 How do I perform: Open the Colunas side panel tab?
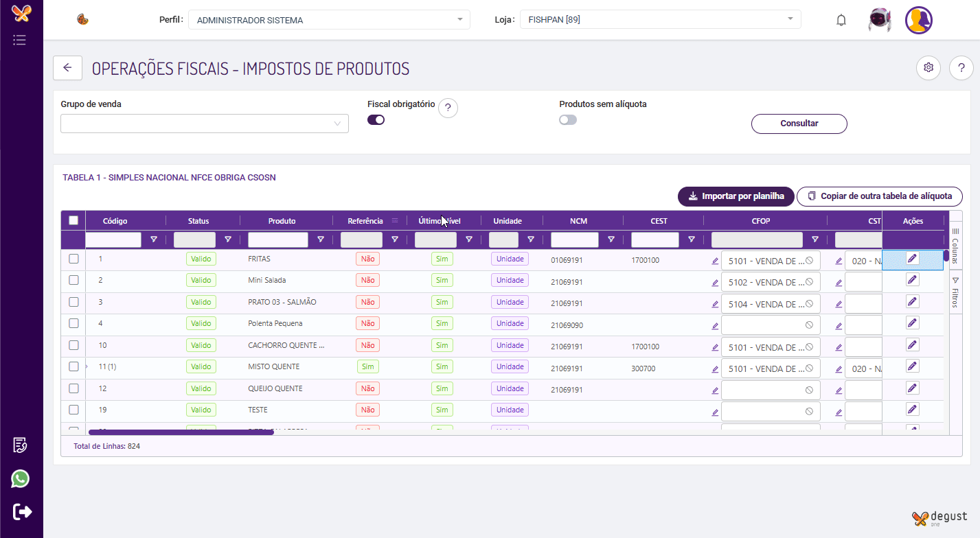(x=955, y=247)
